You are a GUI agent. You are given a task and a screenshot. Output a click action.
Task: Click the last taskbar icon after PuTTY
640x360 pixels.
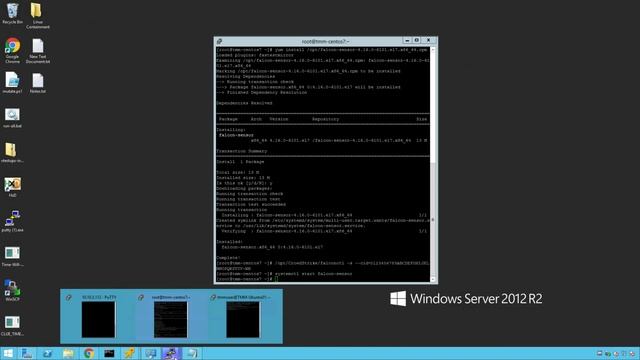click(x=192, y=353)
